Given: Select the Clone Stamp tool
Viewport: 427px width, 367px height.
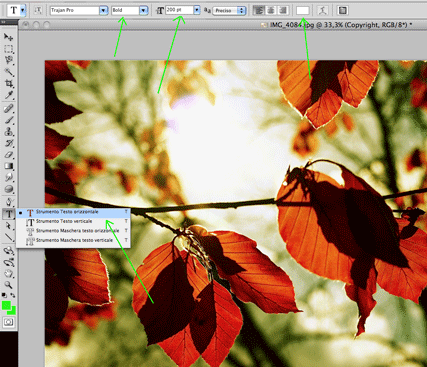Looking at the screenshot, I should pos(9,131).
